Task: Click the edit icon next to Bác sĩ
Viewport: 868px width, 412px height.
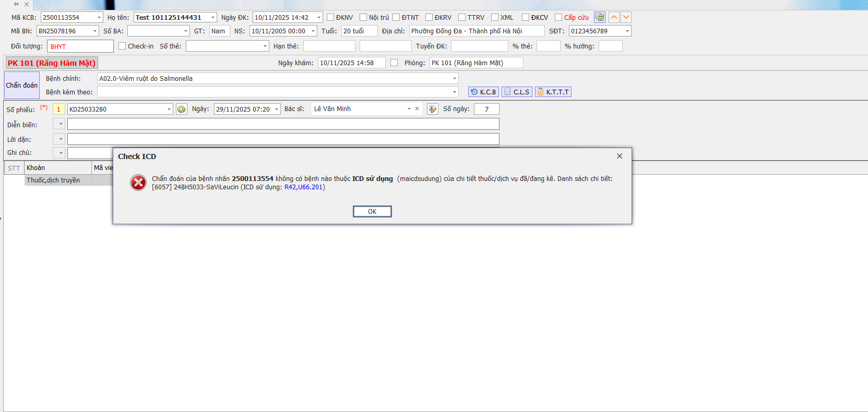Action: (x=432, y=109)
